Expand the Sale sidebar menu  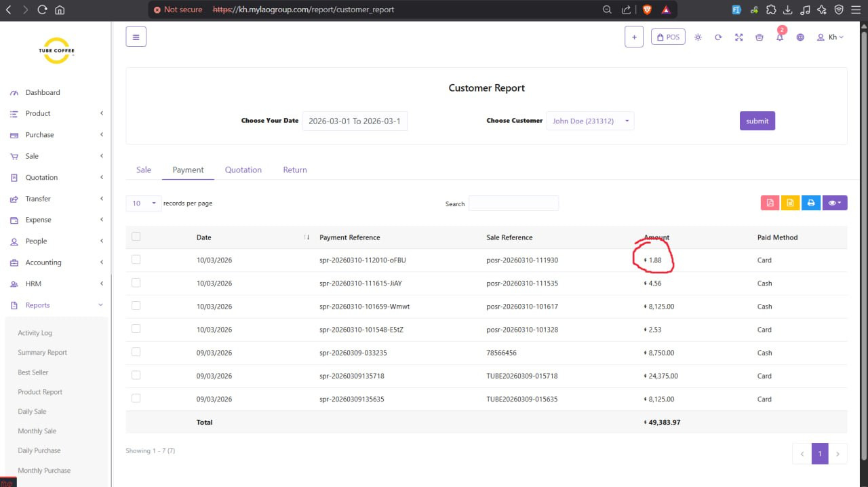pos(56,156)
